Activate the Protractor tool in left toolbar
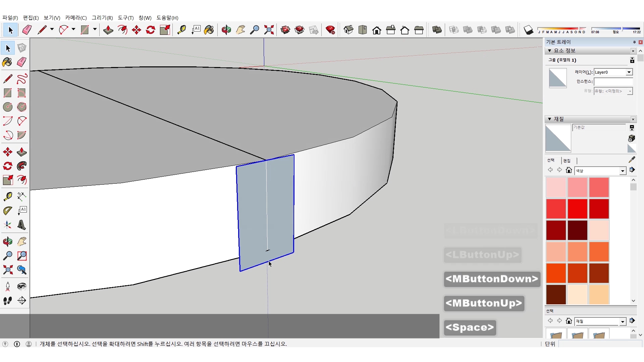 pos(7,210)
